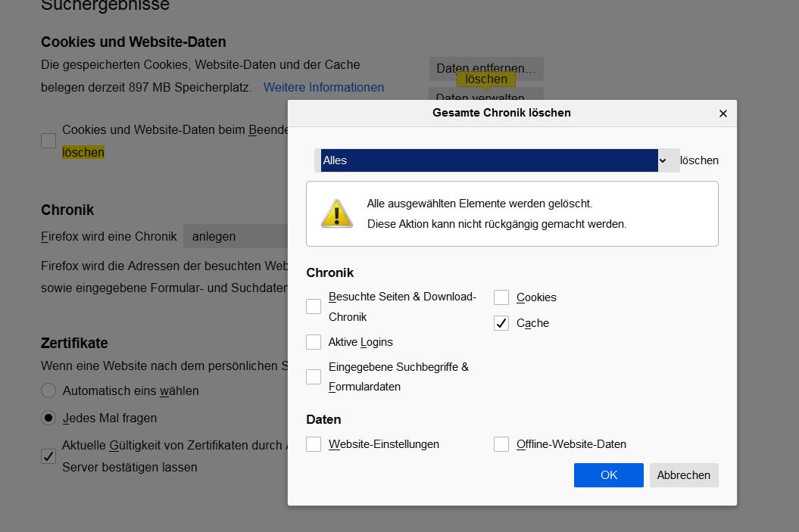Click the yellow warning triangle icon
The height and width of the screenshot is (532, 799).
tap(336, 213)
